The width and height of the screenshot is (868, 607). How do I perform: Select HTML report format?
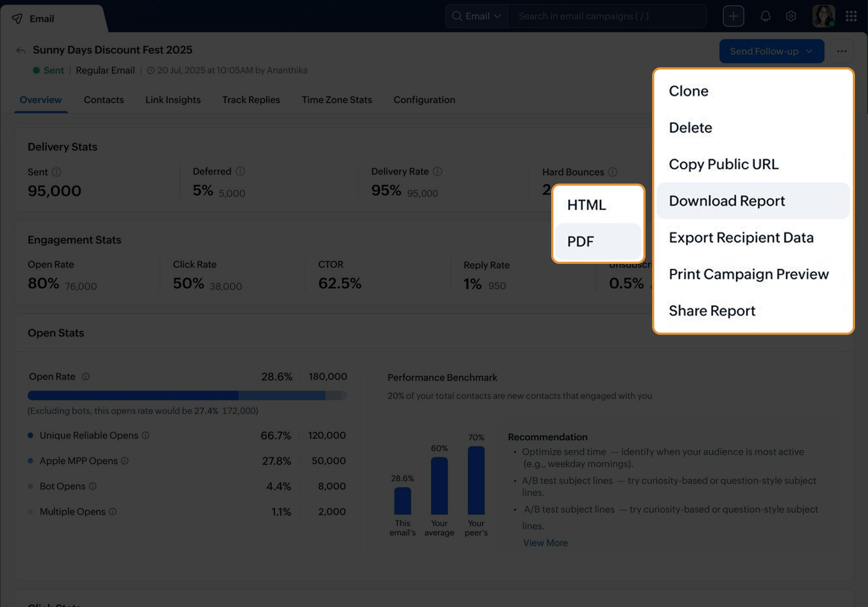[x=598, y=205]
